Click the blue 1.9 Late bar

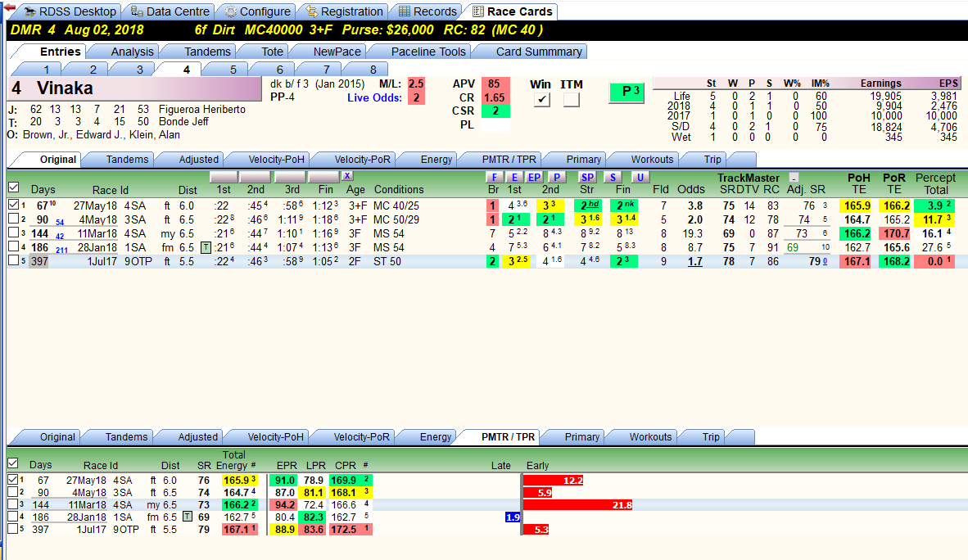point(513,517)
